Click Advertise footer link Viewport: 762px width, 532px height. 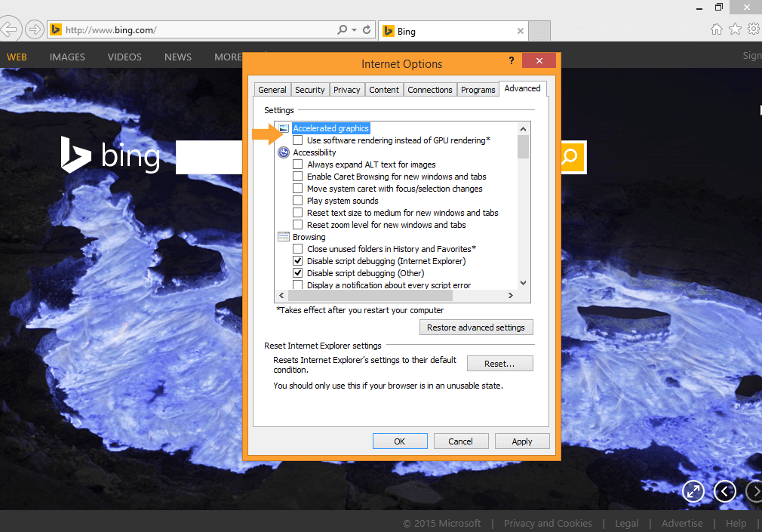[x=682, y=523]
